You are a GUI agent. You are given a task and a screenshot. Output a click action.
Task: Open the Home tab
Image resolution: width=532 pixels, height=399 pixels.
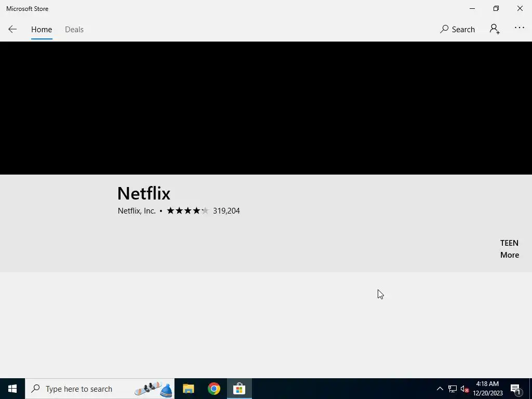(42, 30)
